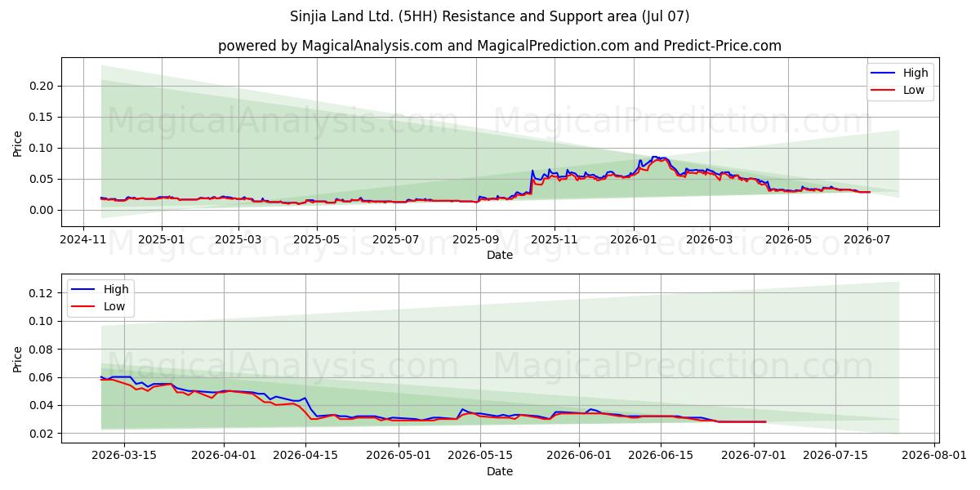The height and width of the screenshot is (490, 980).
Task: Click the '0.04' y-axis tick in bottom chart
Action: coord(42,405)
